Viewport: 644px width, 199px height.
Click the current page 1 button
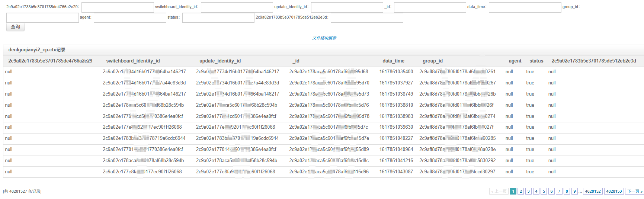click(x=513, y=191)
